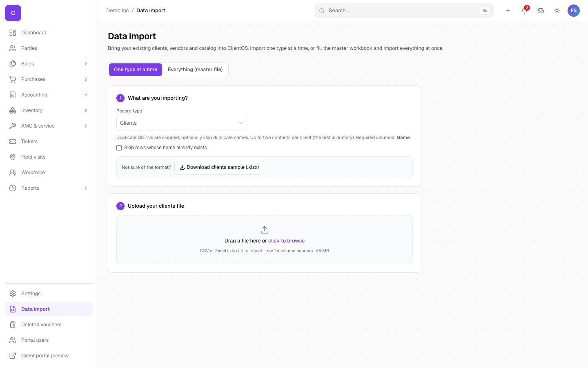Click the Portal users icon
Screen dimensions: 588x368
(x=13, y=340)
